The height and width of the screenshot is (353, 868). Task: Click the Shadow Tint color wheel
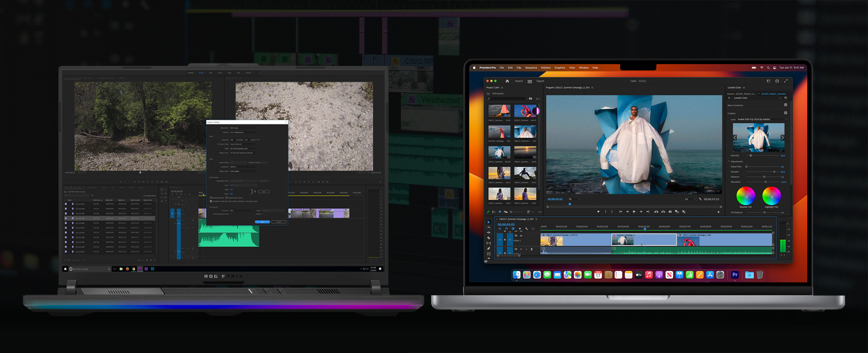746,195
